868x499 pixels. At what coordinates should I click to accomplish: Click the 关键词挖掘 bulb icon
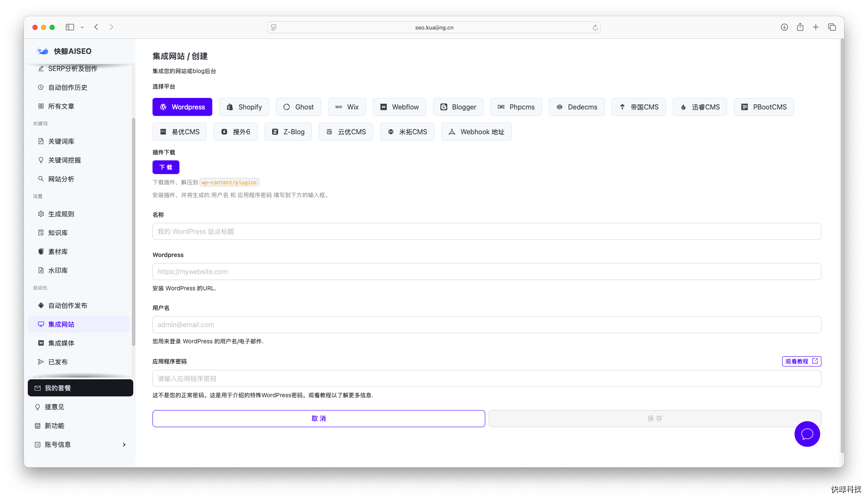(x=41, y=160)
